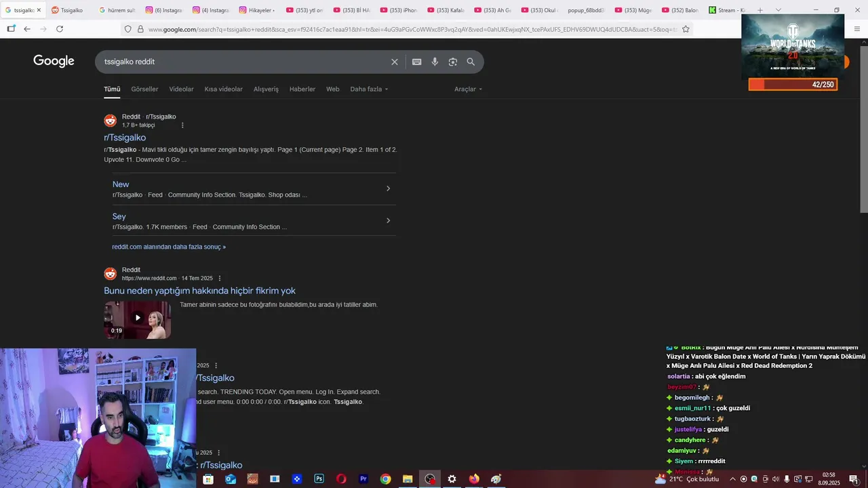Open the r/Tssigalko top result link
Screen dimensions: 868x488
[x=125, y=138]
